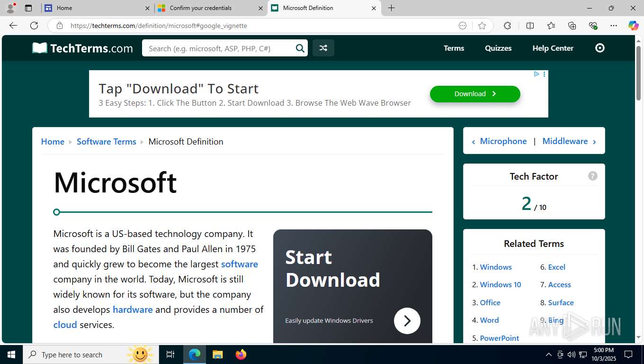This screenshot has width=644, height=364.
Task: Click the green Download ad button
Action: (x=475, y=94)
